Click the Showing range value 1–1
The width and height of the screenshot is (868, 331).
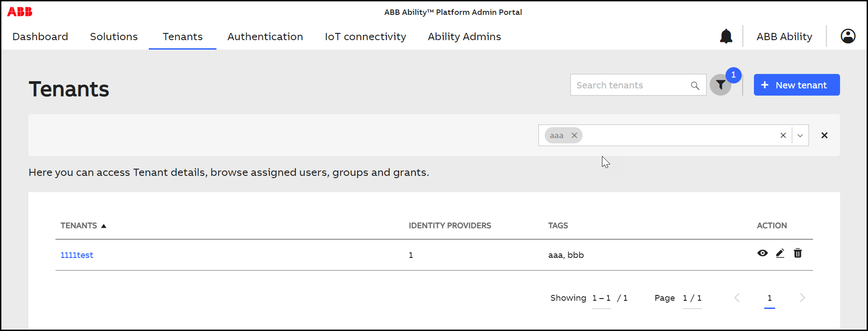(x=602, y=298)
